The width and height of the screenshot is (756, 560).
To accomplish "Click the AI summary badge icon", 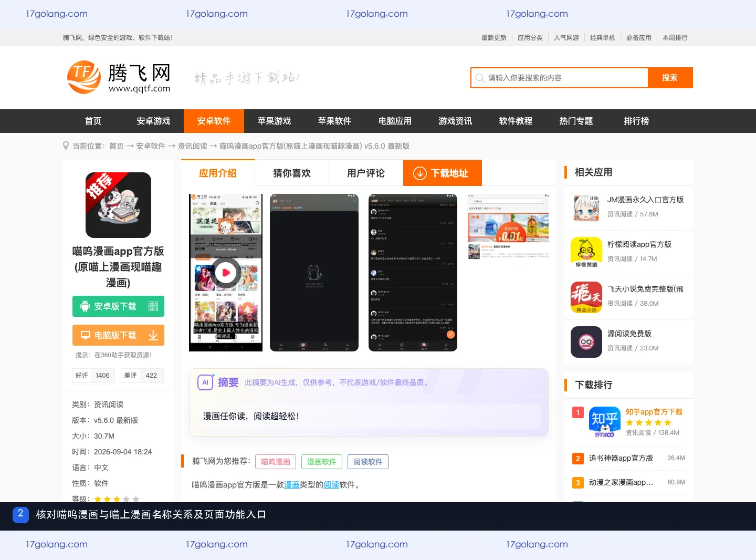I will pyautogui.click(x=205, y=382).
